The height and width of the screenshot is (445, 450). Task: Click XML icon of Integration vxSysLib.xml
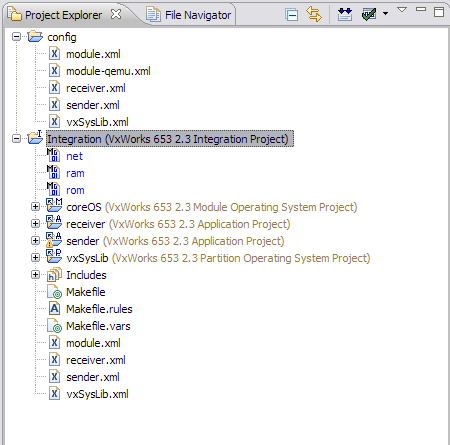point(54,393)
